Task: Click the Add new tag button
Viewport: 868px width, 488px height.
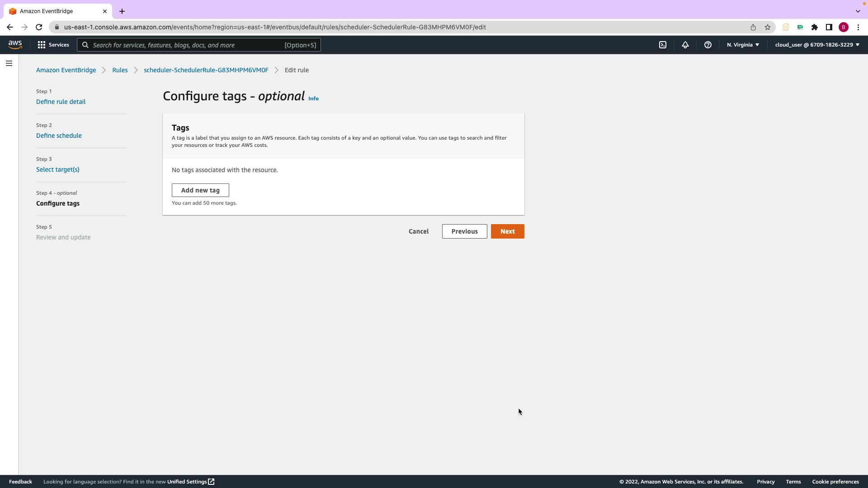Action: pos(200,190)
